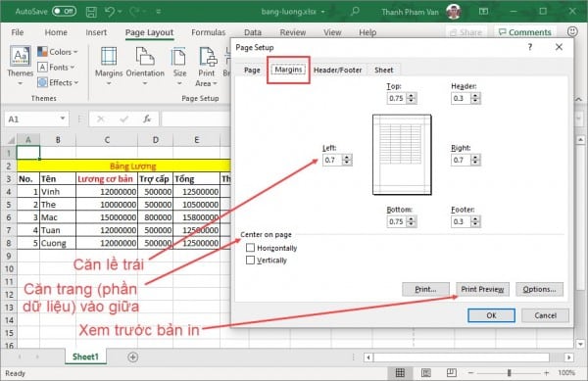The width and height of the screenshot is (588, 381).
Task: Click the Print Preview button
Action: 482,289
